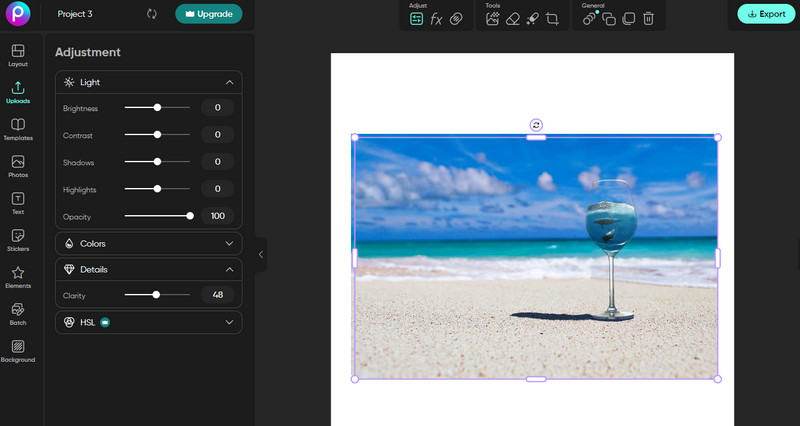Collapse the Light section

tap(229, 82)
